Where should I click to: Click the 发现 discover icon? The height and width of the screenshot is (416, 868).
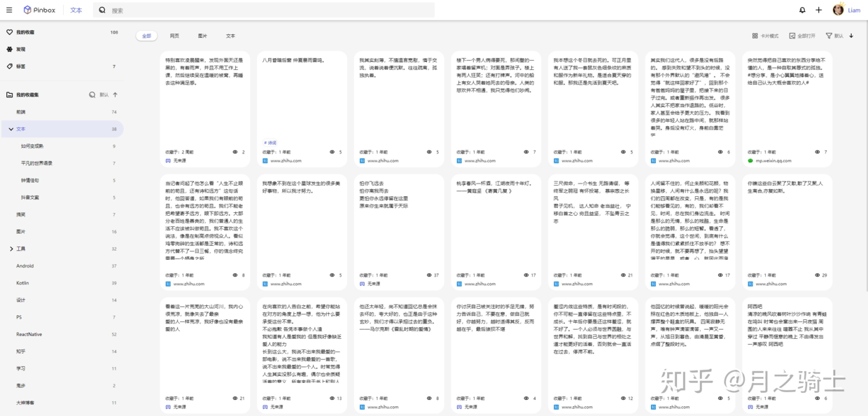[x=9, y=49]
